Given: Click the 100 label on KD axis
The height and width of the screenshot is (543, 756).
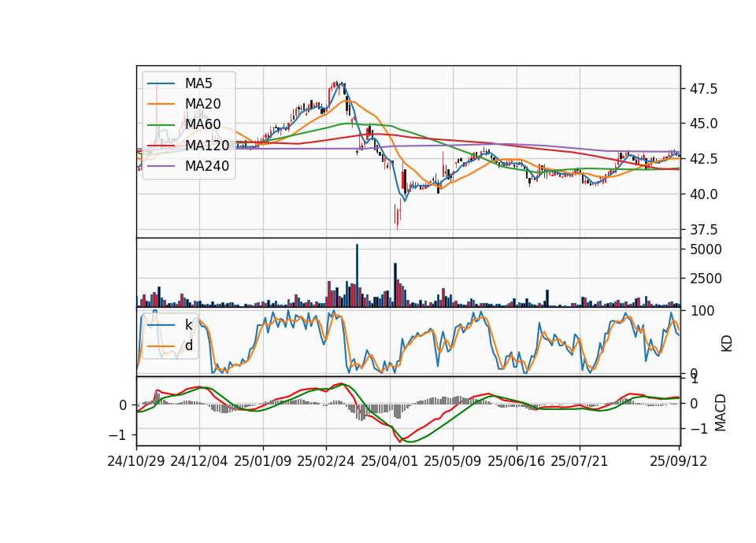Looking at the screenshot, I should [702, 311].
